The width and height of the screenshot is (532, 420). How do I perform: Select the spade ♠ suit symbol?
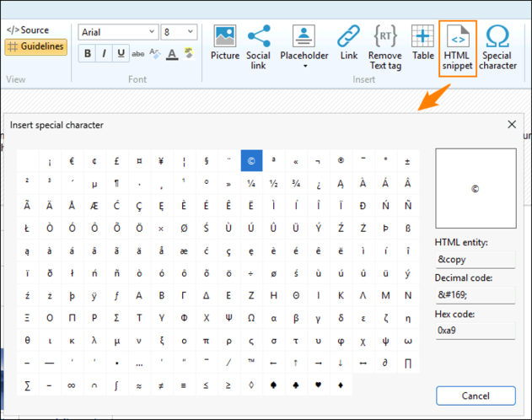[x=273, y=385]
